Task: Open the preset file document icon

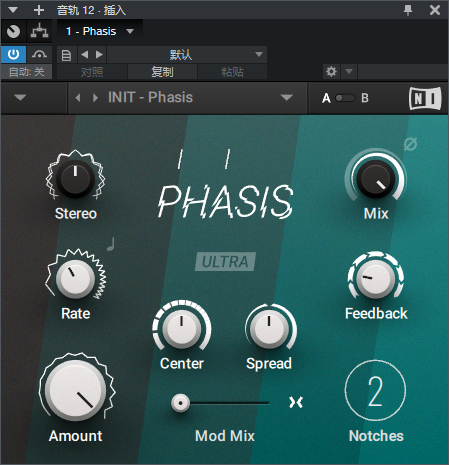Action: pos(67,55)
